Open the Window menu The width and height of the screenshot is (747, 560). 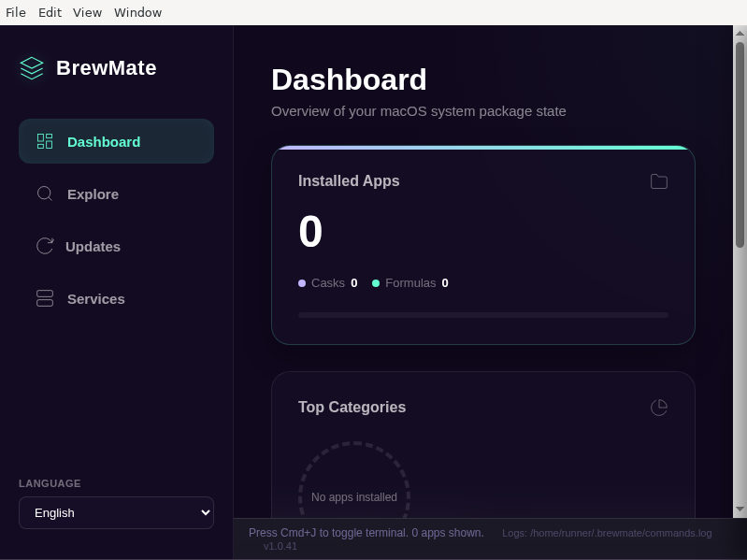[137, 12]
